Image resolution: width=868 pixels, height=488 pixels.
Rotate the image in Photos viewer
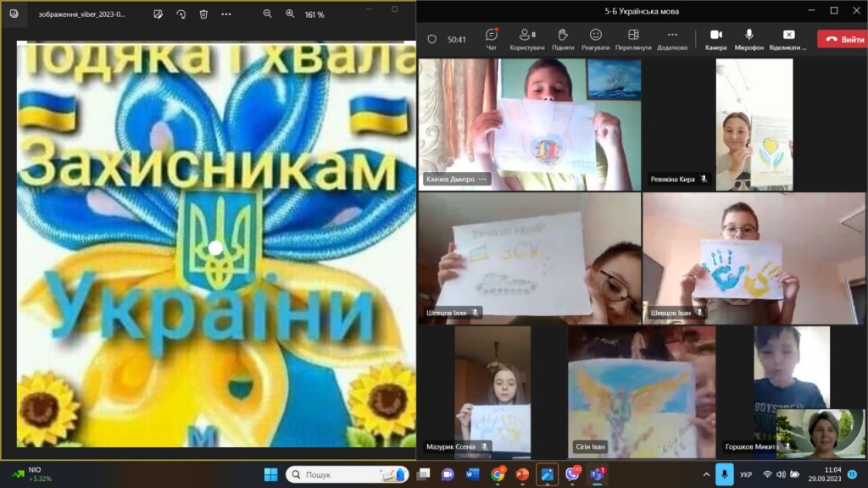coord(181,14)
